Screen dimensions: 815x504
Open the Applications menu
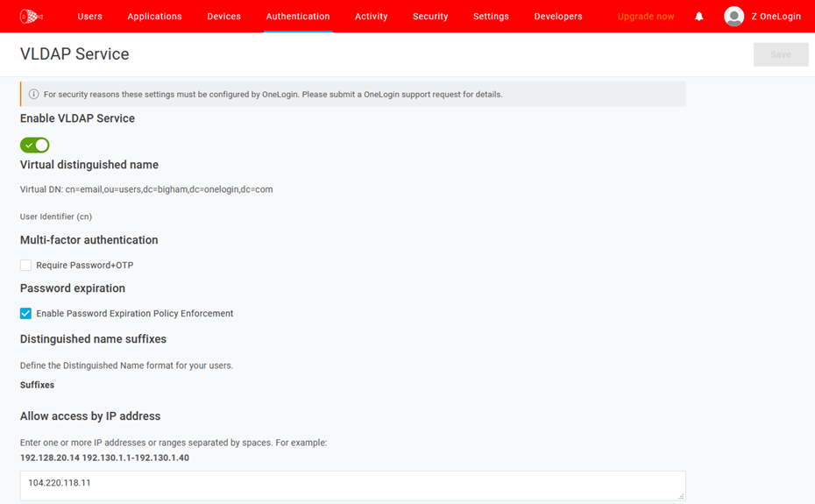coord(154,16)
